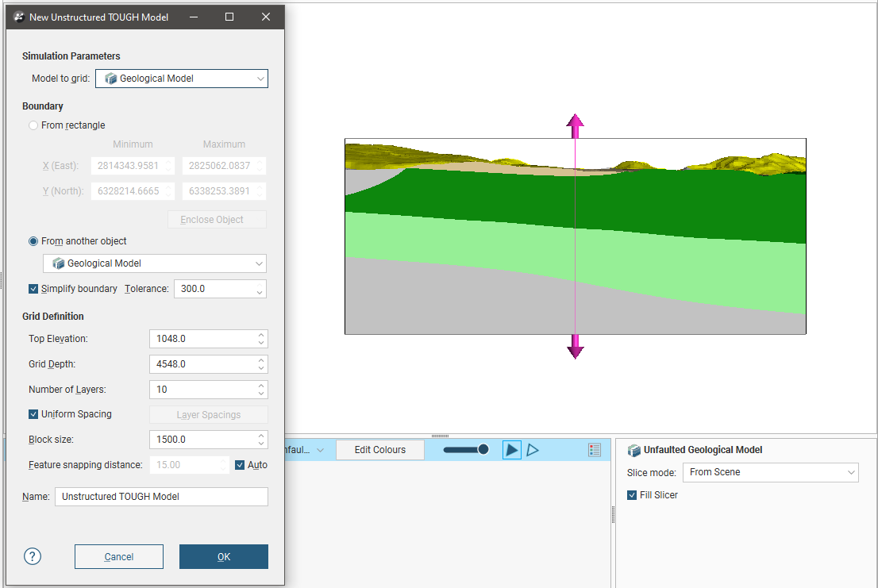
Task: Click the Name text field
Action: click(161, 497)
